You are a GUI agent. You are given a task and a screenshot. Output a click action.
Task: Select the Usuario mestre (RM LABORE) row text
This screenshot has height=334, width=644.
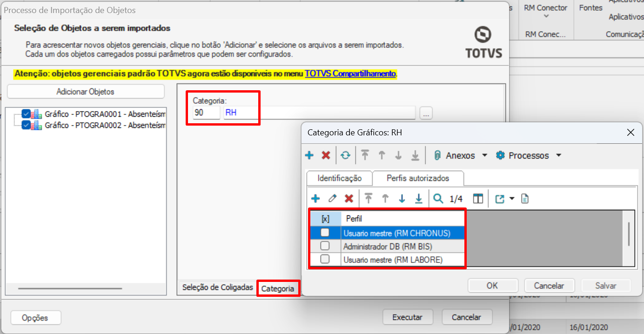click(x=393, y=260)
